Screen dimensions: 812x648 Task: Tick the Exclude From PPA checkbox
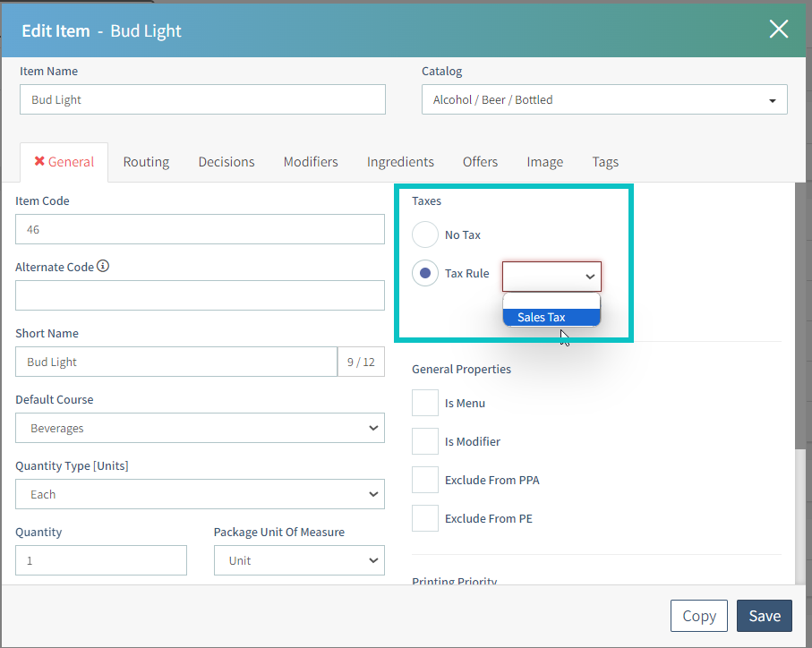click(425, 481)
